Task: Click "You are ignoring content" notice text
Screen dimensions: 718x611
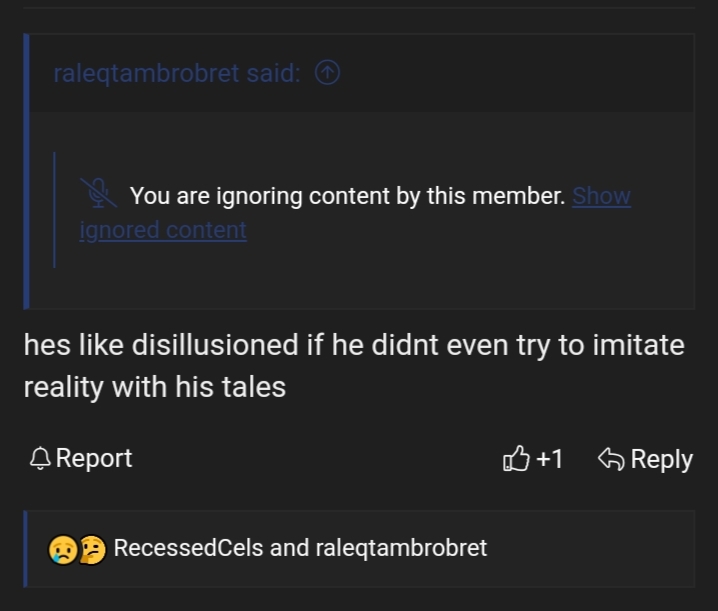Action: [x=347, y=196]
